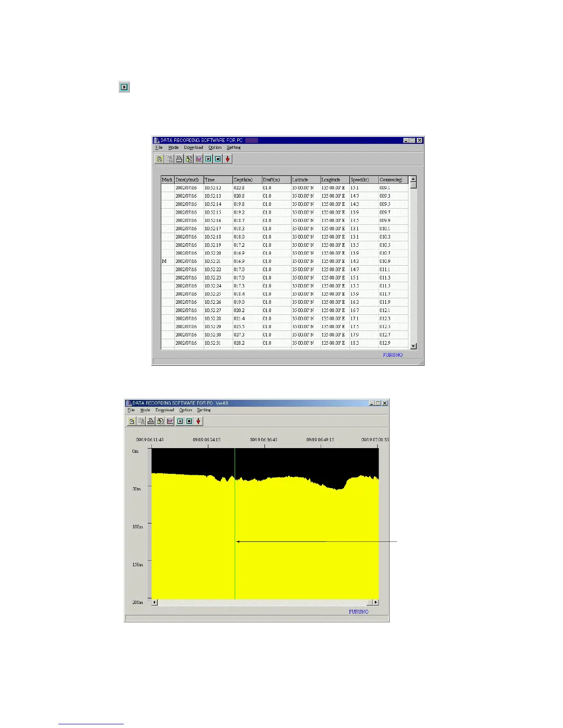Click the Mark column header
The width and height of the screenshot is (563, 728).
coord(167,180)
